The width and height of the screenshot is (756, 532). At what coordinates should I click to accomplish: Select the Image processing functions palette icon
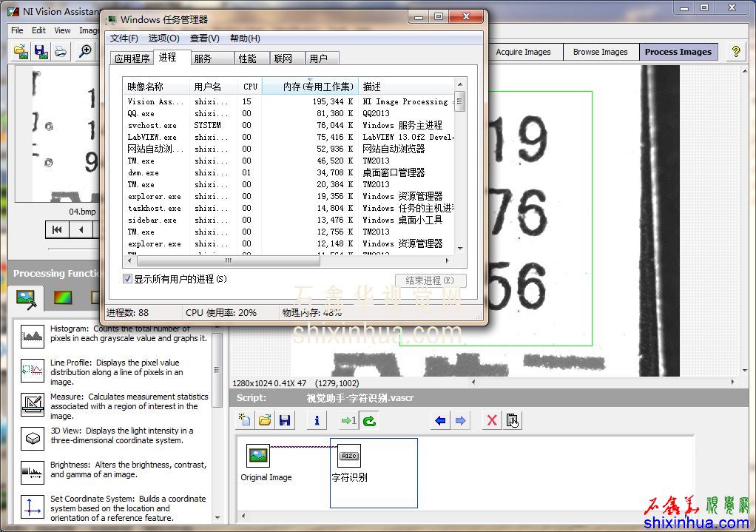tap(26, 299)
